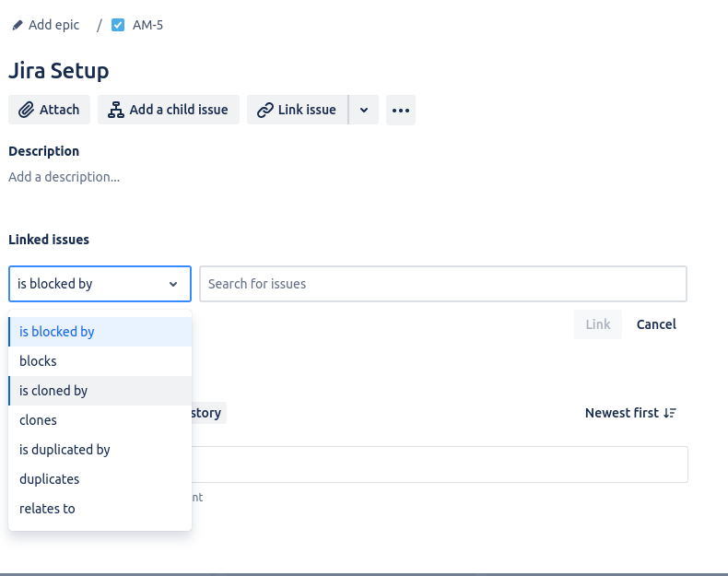
Task: Click the Search for issues field
Action: click(443, 284)
